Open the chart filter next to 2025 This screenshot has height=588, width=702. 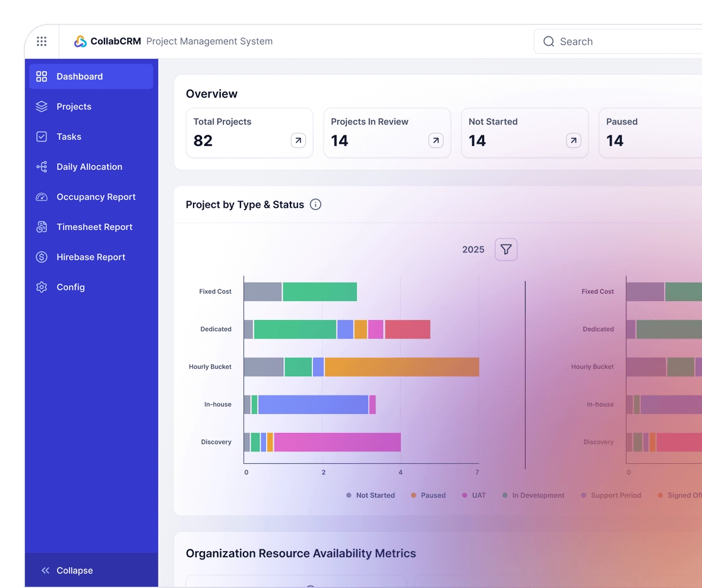[505, 249]
